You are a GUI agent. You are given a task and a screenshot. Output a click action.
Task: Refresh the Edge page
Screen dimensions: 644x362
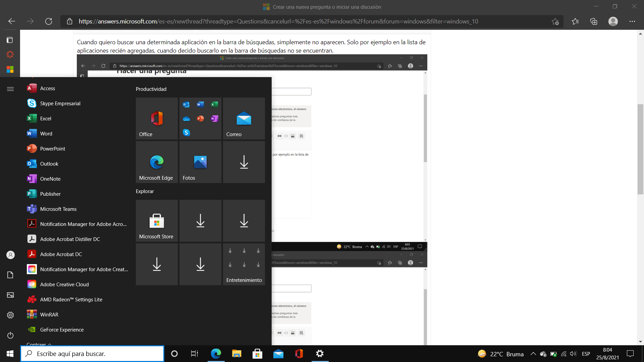[x=49, y=21]
